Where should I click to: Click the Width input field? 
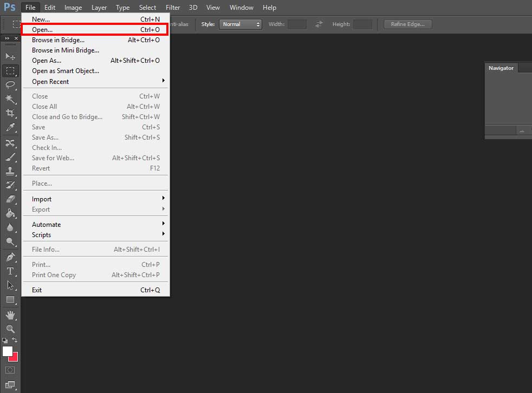(x=297, y=24)
